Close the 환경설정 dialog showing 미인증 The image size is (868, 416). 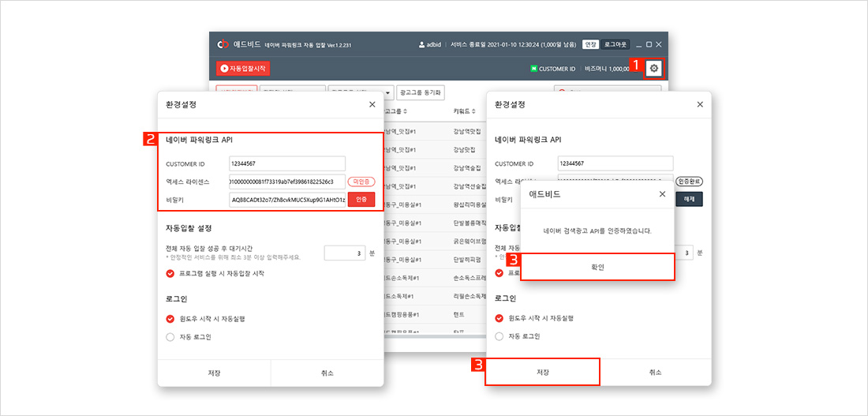point(372,104)
